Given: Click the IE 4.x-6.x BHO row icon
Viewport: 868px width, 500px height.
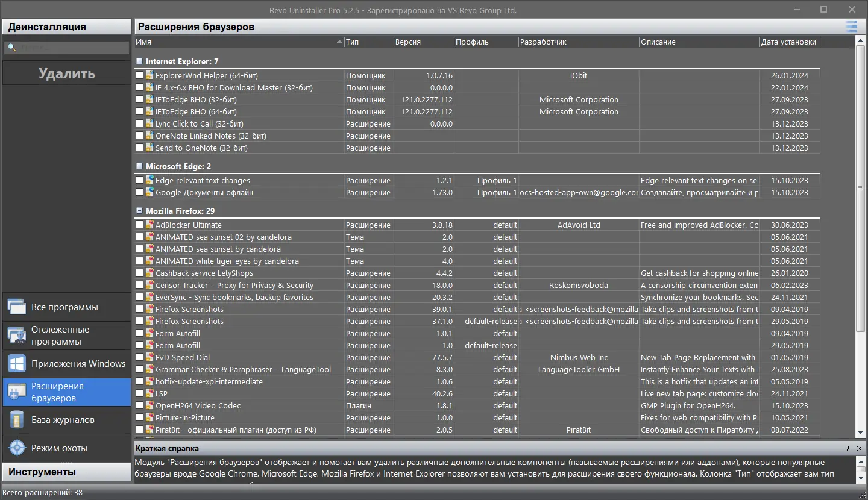Looking at the screenshot, I should [x=150, y=87].
